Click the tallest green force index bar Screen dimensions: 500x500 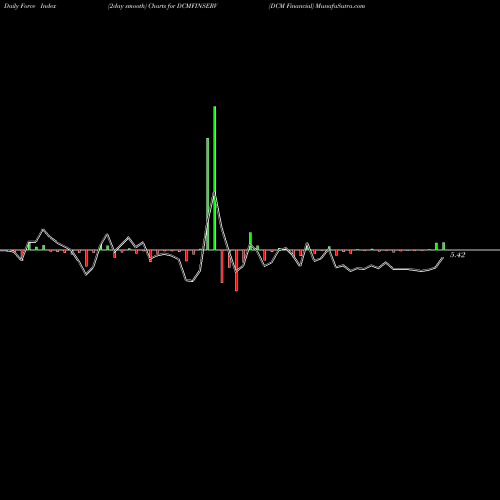215,178
